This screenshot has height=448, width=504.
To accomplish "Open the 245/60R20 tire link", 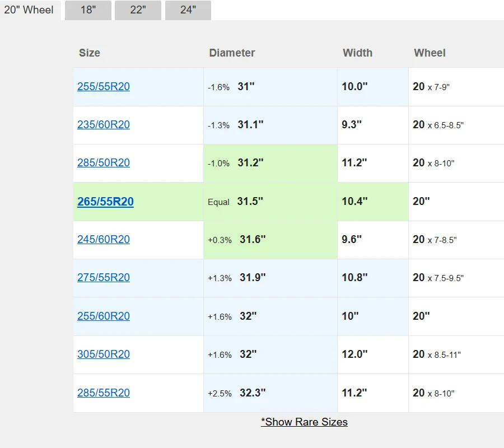I will point(104,240).
